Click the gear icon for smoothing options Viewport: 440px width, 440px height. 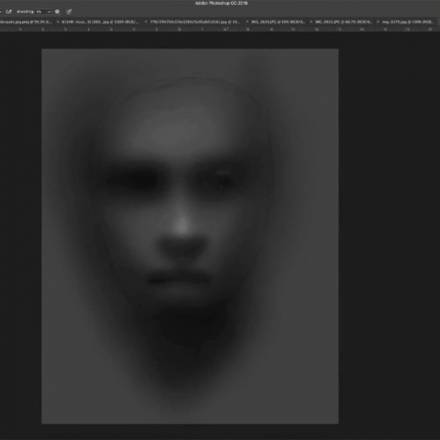tap(57, 12)
